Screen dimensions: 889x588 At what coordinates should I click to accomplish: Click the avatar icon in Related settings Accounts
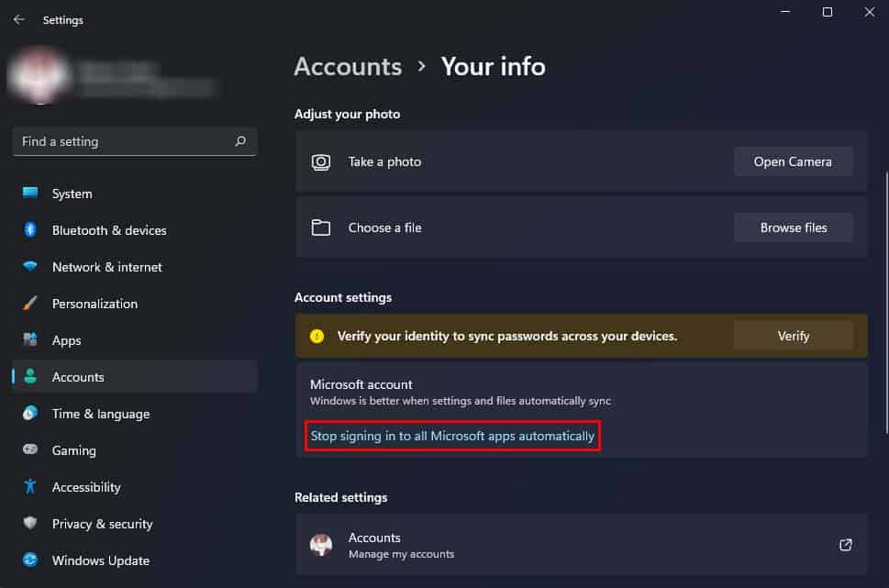321,545
